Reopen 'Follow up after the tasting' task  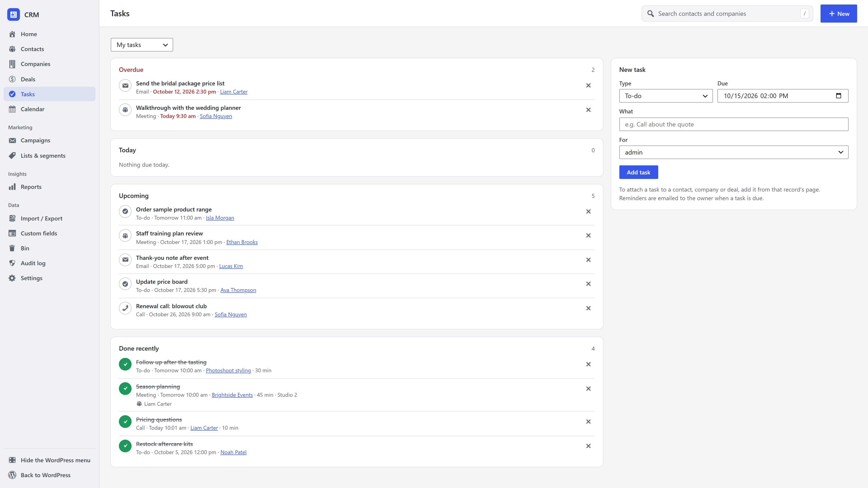coord(125,364)
